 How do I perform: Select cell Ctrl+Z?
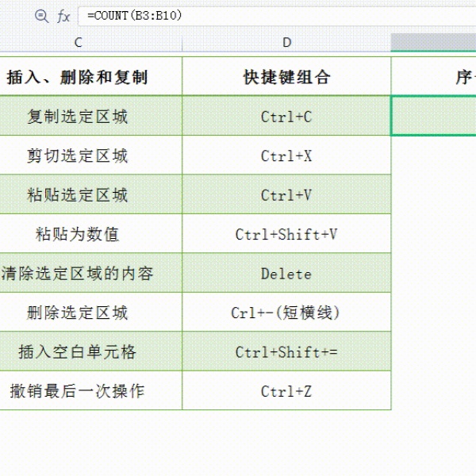286,390
